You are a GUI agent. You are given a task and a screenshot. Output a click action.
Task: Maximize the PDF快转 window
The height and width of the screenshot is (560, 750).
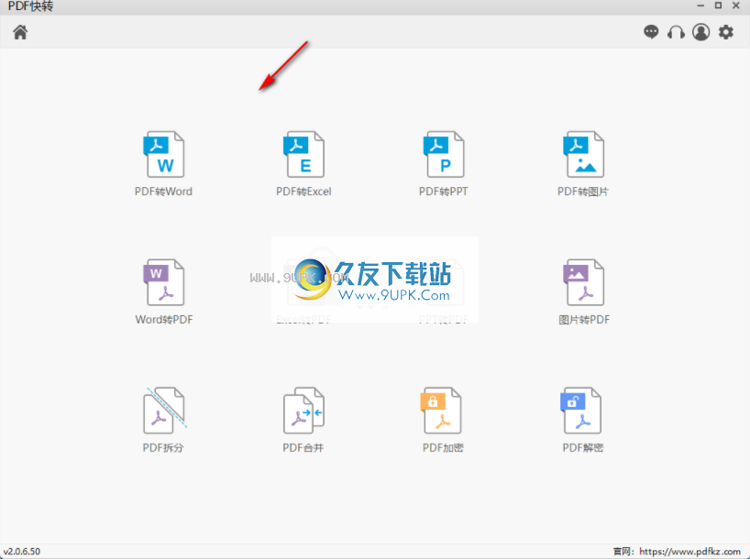(718, 5)
